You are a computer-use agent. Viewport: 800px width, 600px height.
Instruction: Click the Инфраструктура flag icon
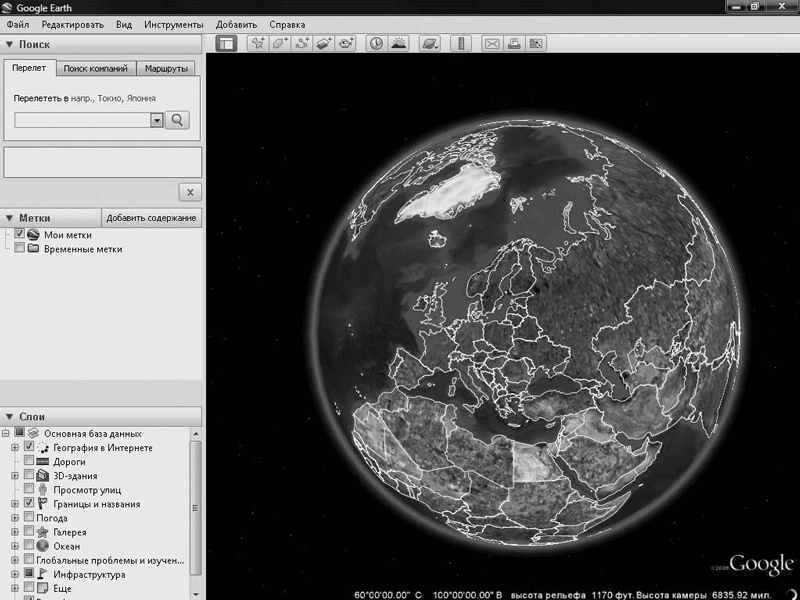coord(43,574)
